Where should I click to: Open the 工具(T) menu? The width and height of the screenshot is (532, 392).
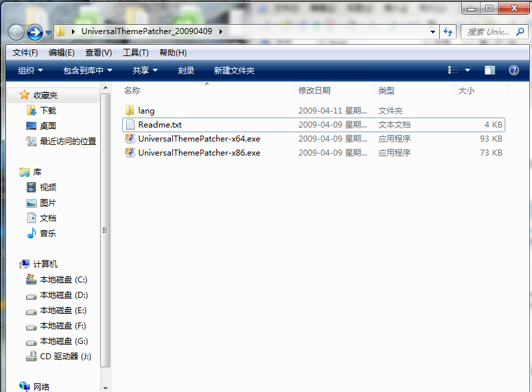point(136,53)
